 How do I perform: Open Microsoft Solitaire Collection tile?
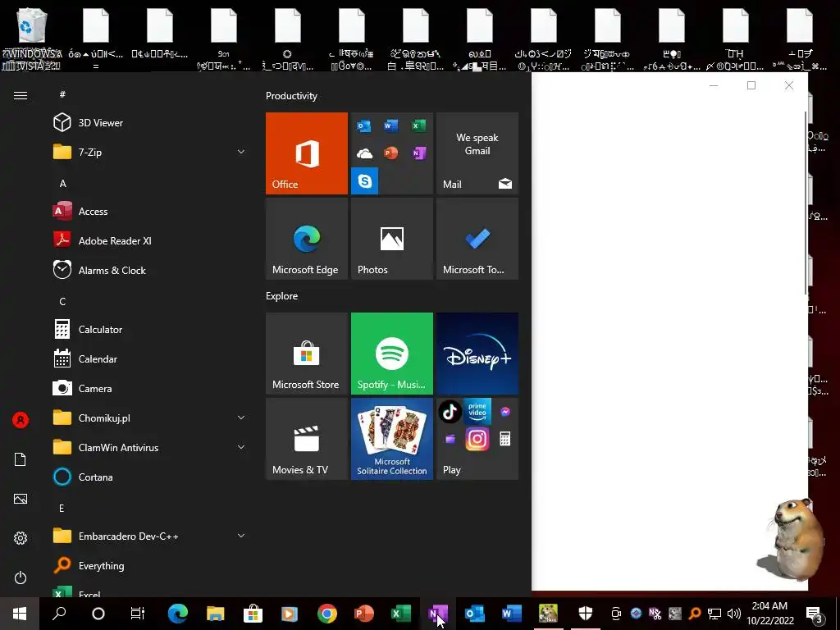392,439
